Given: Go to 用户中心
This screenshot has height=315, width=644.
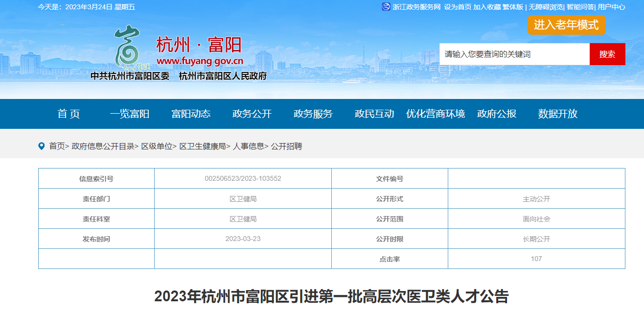Looking at the screenshot, I should tap(611, 7).
